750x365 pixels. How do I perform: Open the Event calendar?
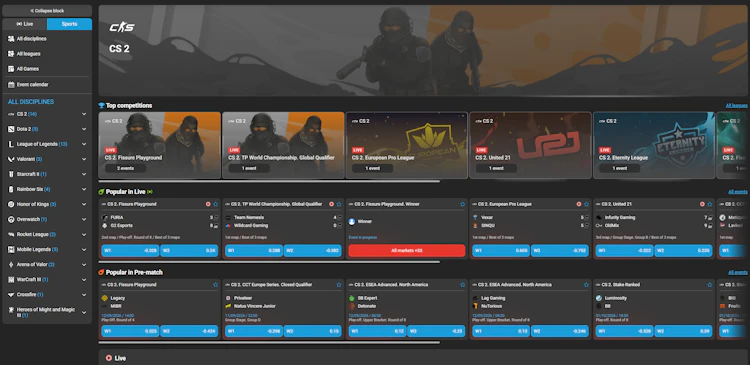[x=47, y=85]
